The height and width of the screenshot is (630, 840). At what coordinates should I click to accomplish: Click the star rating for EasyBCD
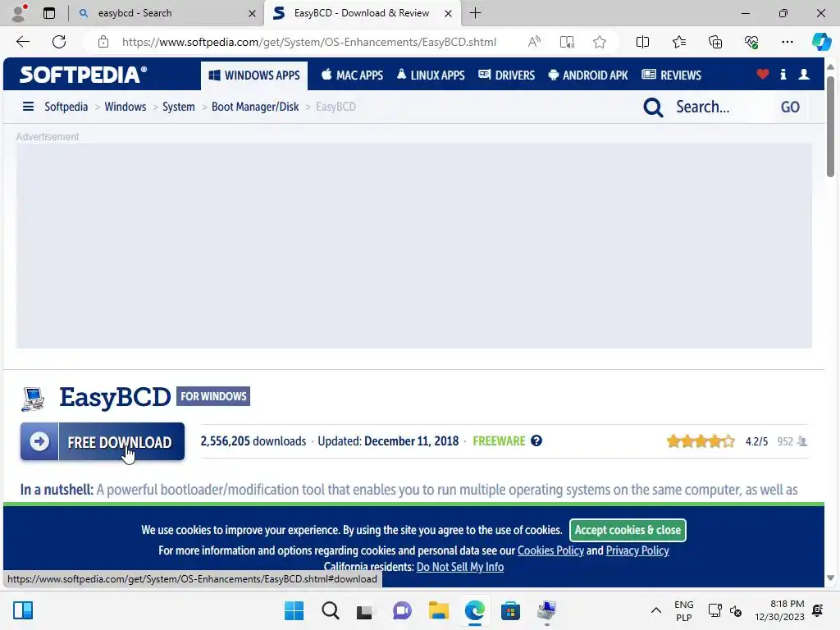701,441
